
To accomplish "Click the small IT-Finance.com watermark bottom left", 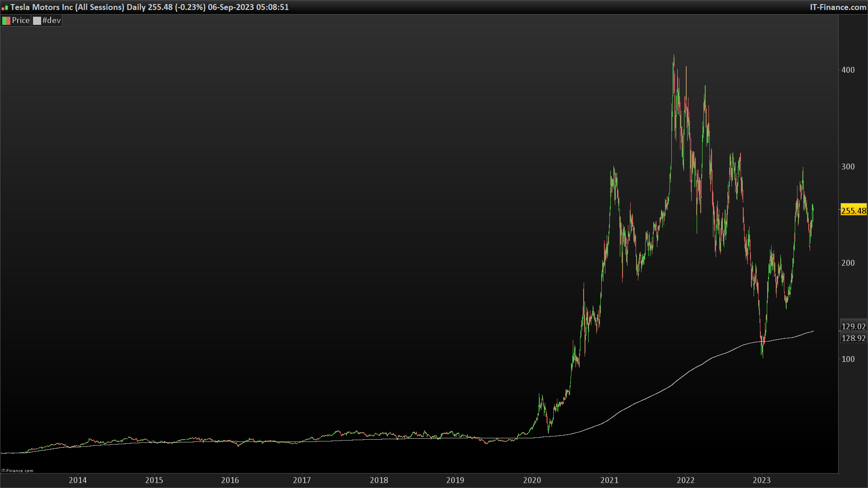I will click(17, 471).
